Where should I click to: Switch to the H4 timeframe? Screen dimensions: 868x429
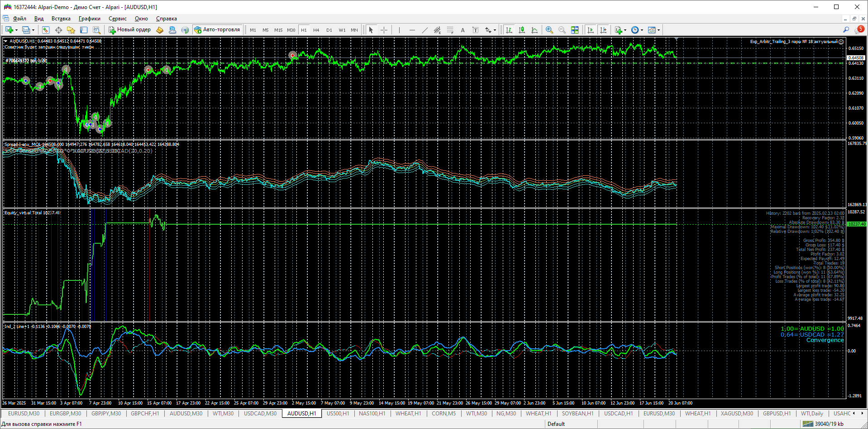[316, 30]
